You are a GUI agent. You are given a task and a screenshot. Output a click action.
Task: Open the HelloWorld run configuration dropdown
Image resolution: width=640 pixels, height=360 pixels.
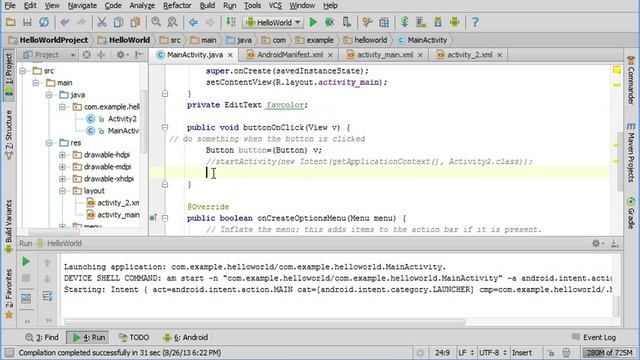(x=273, y=22)
